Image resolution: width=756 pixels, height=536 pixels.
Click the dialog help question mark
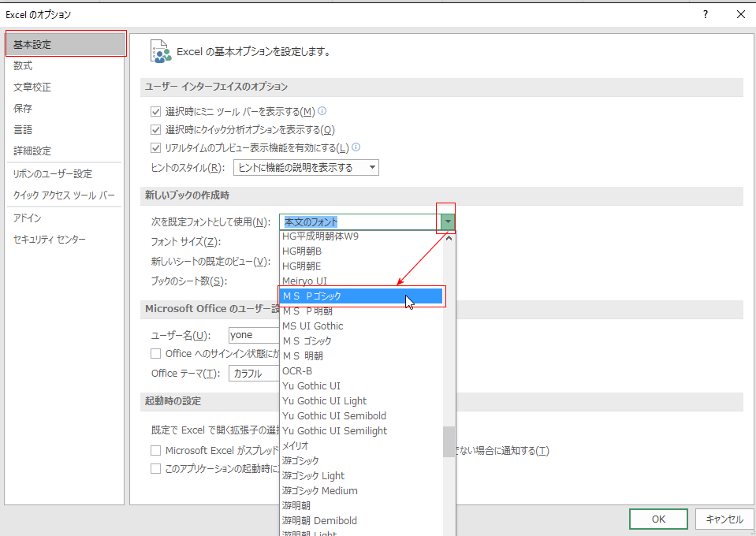(706, 14)
